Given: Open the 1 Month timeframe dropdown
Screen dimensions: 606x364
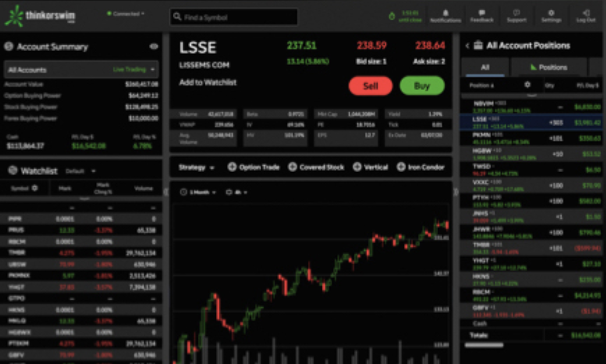Looking at the screenshot, I should 199,192.
